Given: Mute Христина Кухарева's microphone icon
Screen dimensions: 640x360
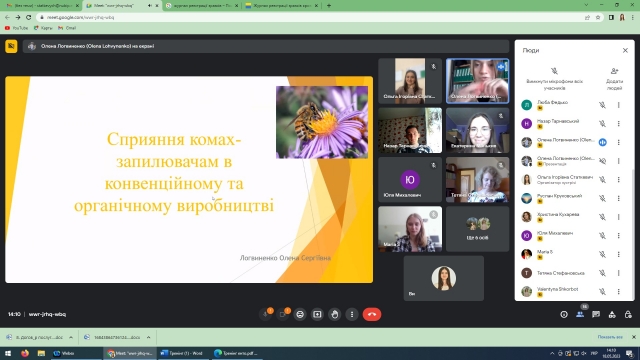Looking at the screenshot, I should click(x=602, y=217).
